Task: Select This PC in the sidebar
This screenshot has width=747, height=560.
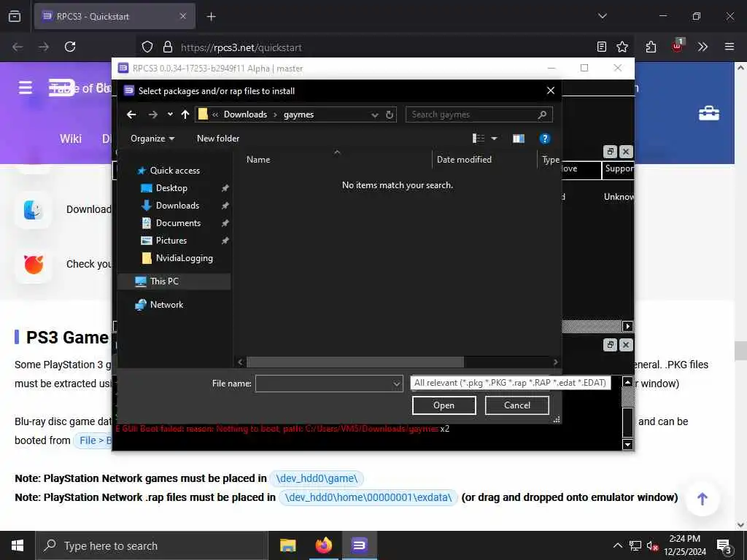Action: (x=174, y=281)
